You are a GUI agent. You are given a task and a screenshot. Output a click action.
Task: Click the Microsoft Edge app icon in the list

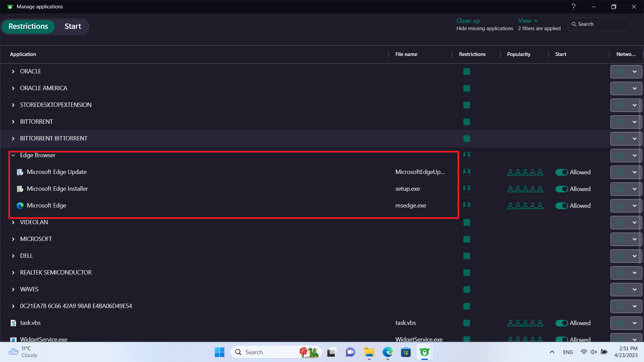pos(20,206)
